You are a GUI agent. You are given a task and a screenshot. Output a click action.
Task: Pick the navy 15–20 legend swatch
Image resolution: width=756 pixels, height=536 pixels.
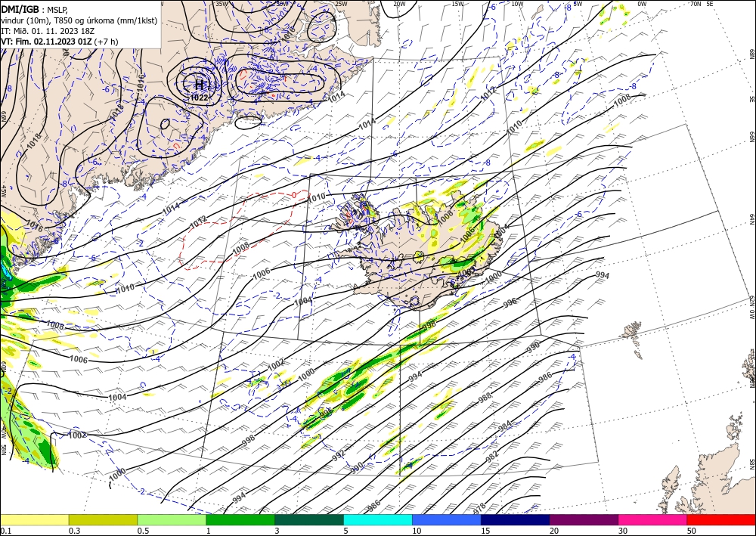point(516,520)
